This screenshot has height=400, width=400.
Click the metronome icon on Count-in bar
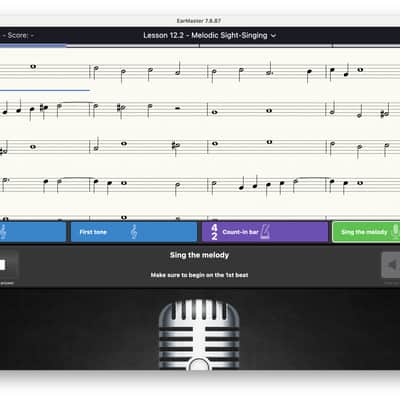(x=265, y=232)
